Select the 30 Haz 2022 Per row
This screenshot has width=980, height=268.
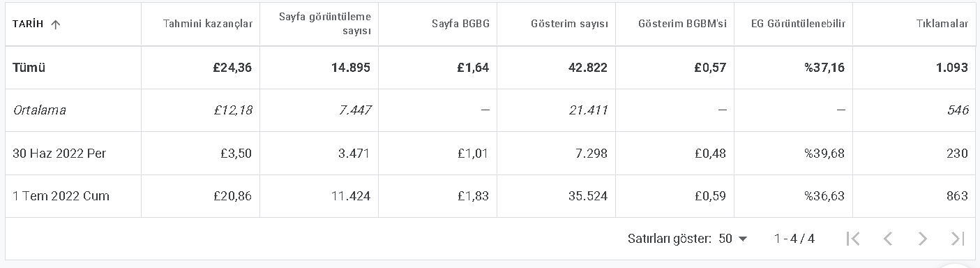[490, 154]
